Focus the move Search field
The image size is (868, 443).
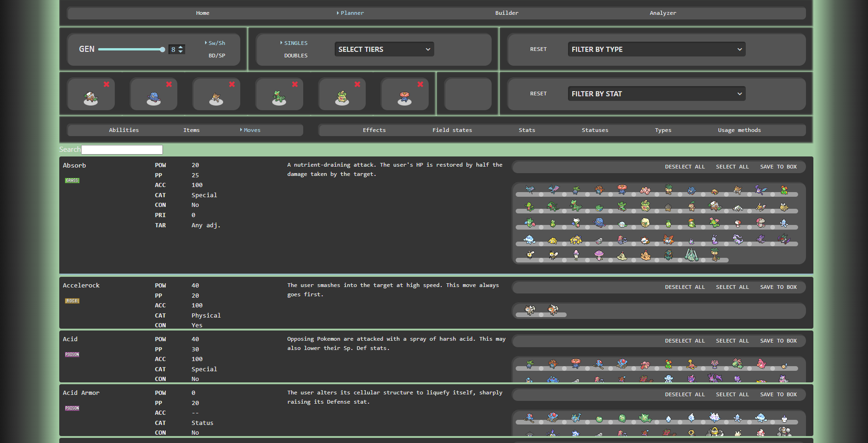click(122, 150)
